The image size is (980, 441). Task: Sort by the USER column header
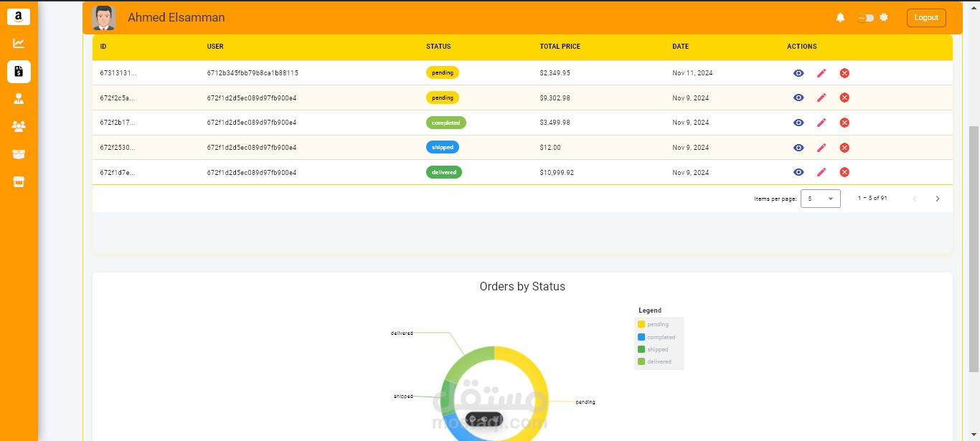click(215, 47)
